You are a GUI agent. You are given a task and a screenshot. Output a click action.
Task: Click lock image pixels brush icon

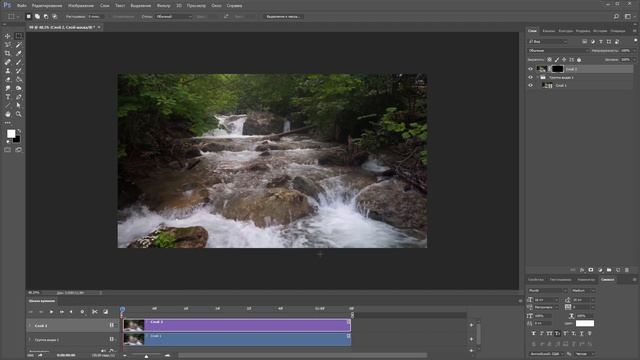557,60
